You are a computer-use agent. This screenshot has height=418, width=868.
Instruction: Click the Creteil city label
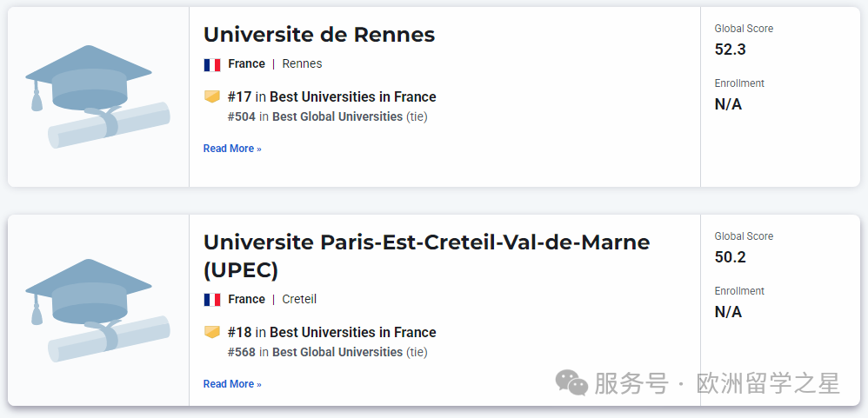(299, 299)
